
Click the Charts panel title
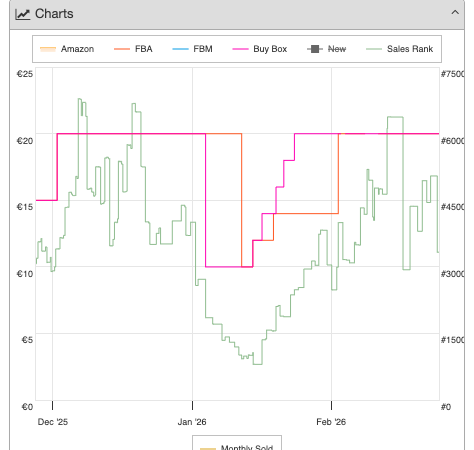[x=54, y=14]
